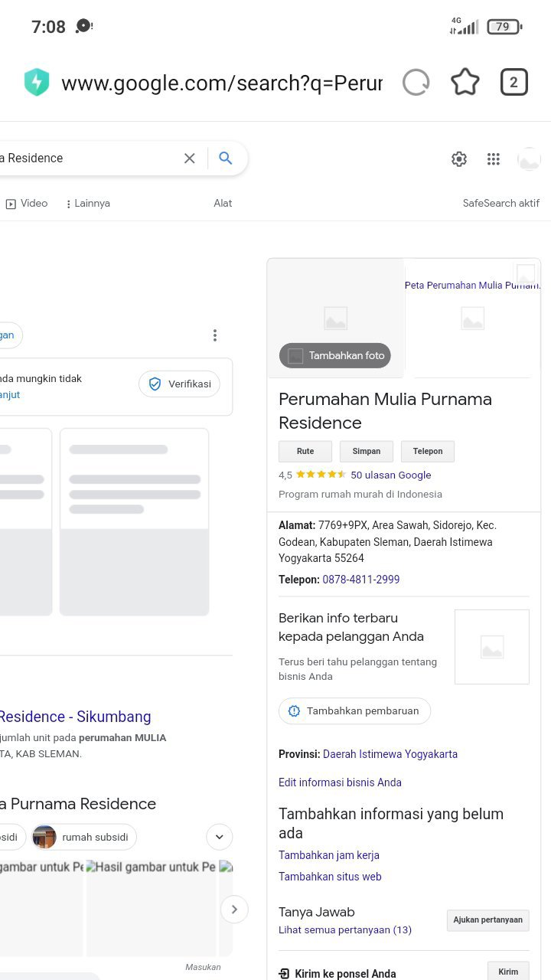Click the Verifikasi button

coord(180,384)
